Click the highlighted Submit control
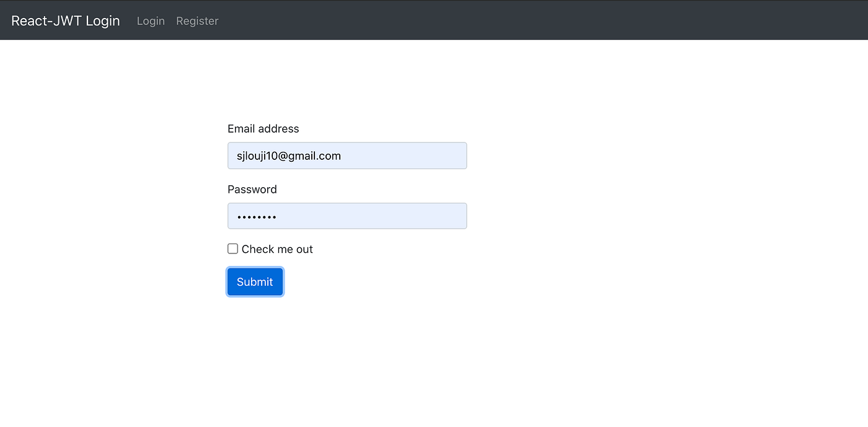This screenshot has height=427, width=868. [x=255, y=281]
